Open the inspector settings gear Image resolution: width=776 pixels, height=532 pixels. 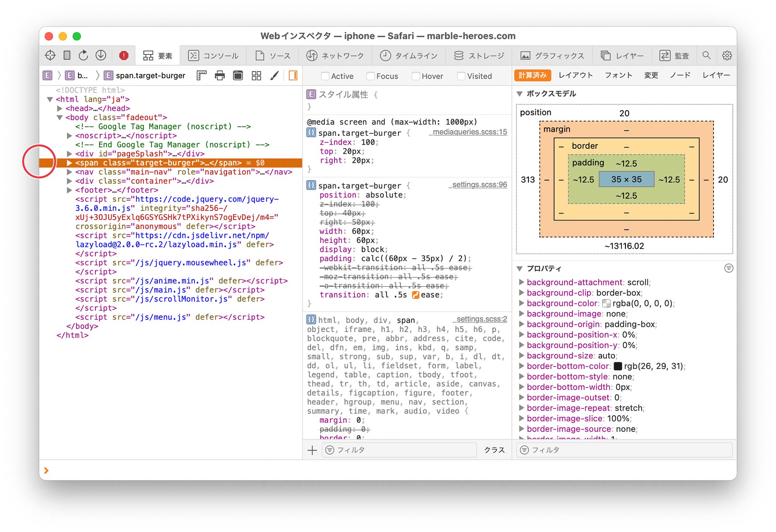727,55
